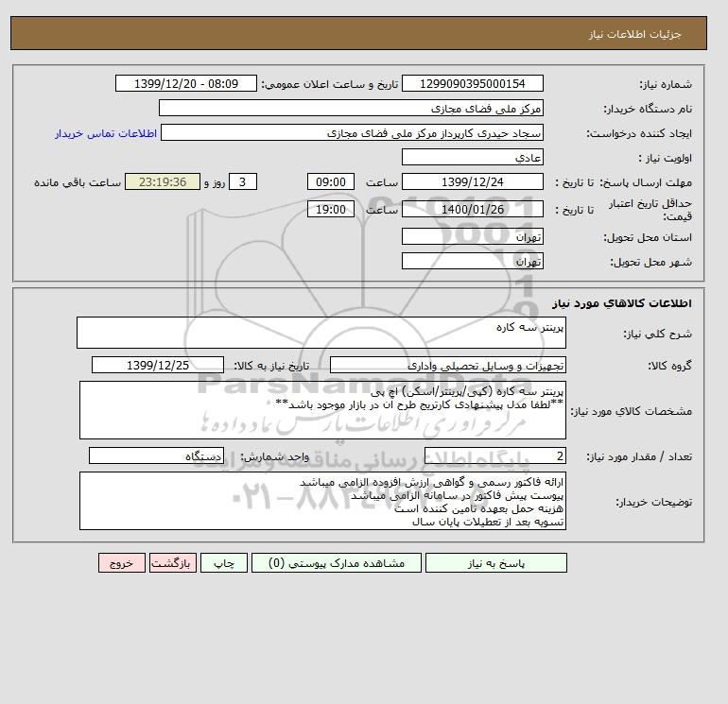Click the 'حداقل تاریخ اعتبار قیمت:' label
728x704 pixels.
tap(650, 210)
